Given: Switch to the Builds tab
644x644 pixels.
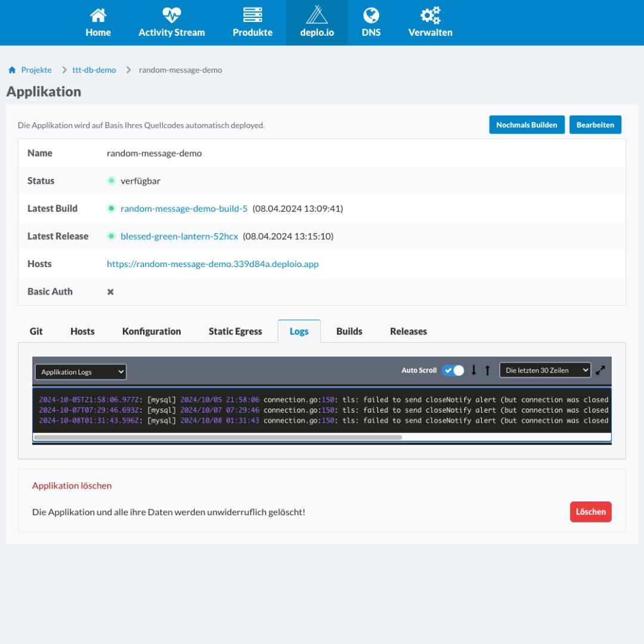Looking at the screenshot, I should point(349,331).
